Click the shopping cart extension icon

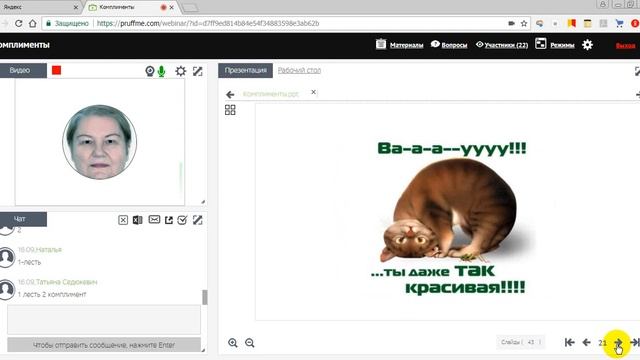tap(619, 23)
